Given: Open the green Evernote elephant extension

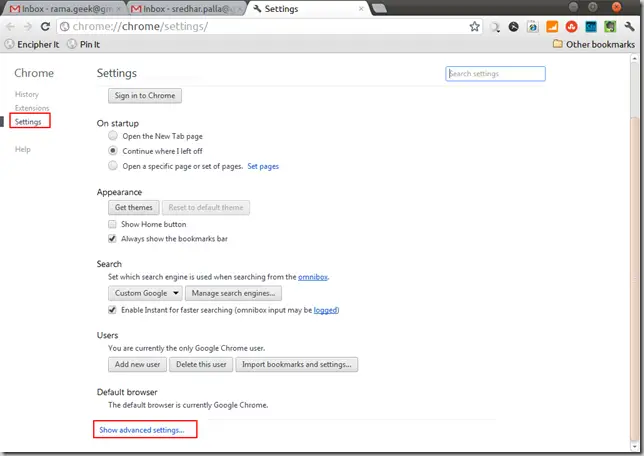Looking at the screenshot, I should 610,27.
